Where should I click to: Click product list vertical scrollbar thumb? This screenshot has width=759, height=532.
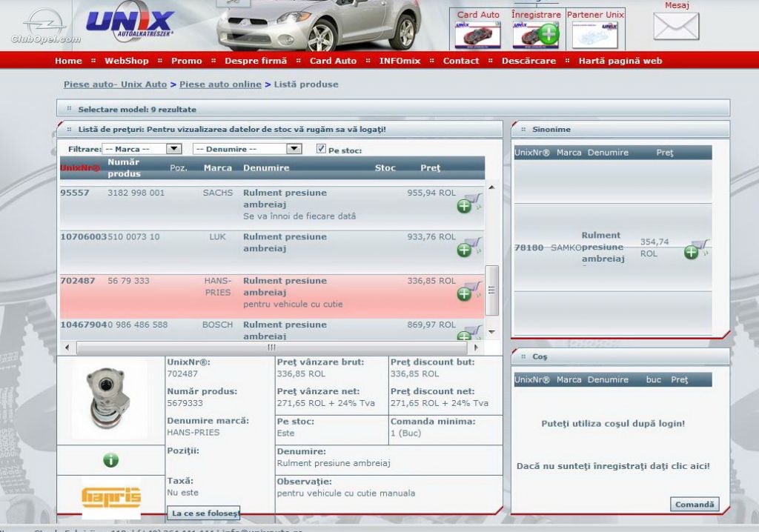[491, 290]
